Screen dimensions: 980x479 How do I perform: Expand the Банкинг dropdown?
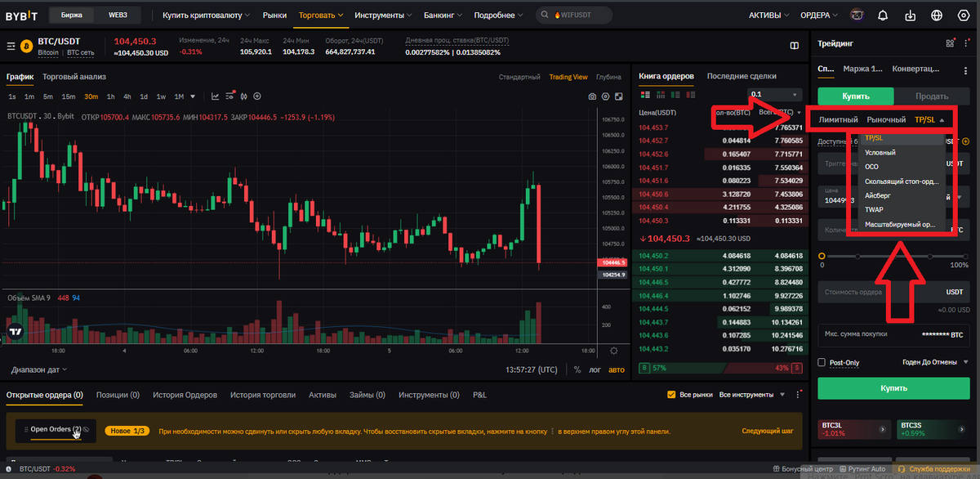coord(443,15)
